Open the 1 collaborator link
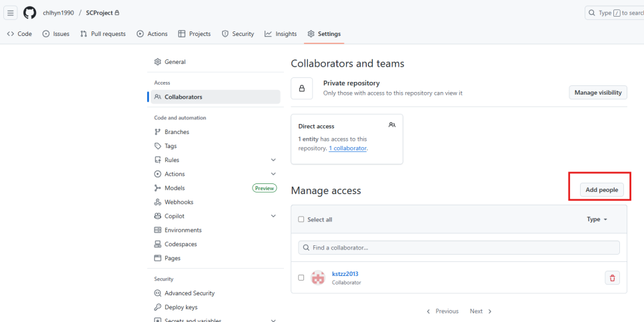 click(x=347, y=148)
